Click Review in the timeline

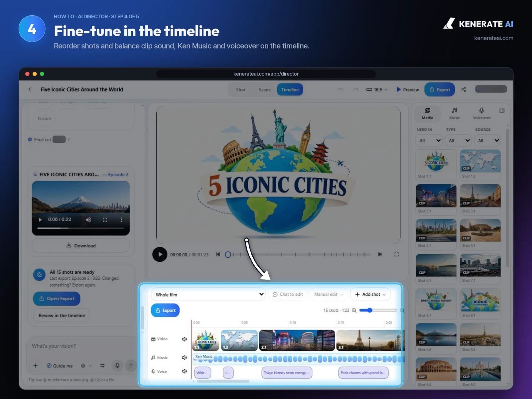pos(62,316)
